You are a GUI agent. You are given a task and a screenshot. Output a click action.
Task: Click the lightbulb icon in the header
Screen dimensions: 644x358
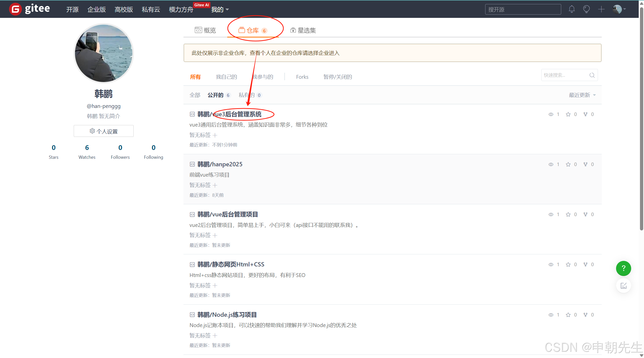coord(586,9)
